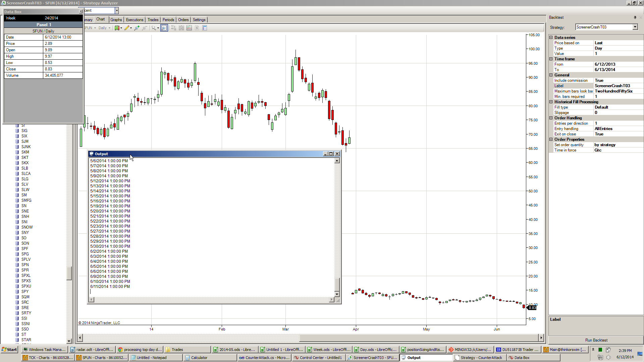Viewport: 644px width, 362px height.
Task: Toggle the Data Box magnifier icon
Action: point(164,28)
